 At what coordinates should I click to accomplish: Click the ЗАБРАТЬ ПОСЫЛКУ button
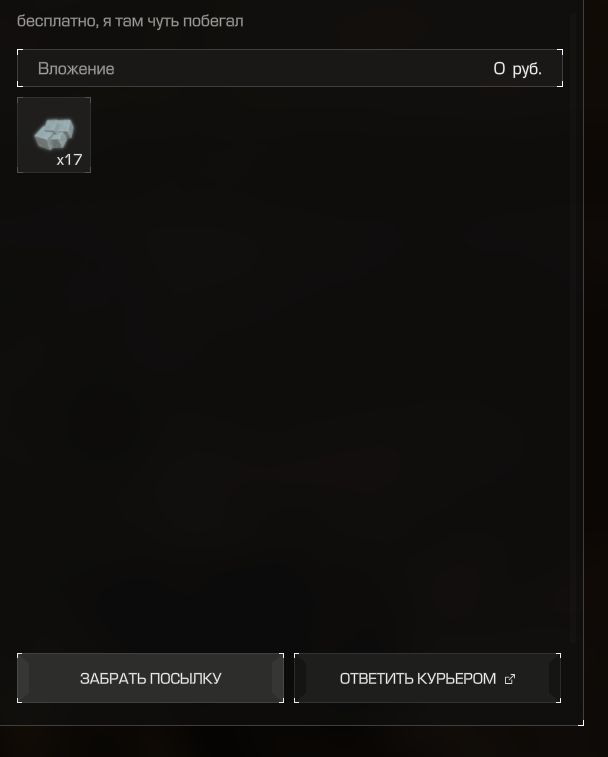pyautogui.click(x=150, y=678)
